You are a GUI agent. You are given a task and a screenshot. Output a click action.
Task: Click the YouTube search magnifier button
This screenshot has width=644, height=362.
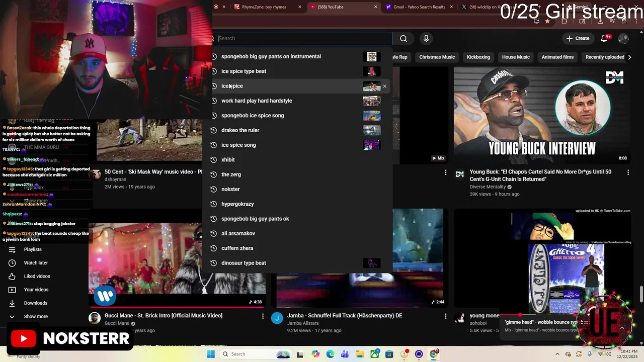pos(404,38)
